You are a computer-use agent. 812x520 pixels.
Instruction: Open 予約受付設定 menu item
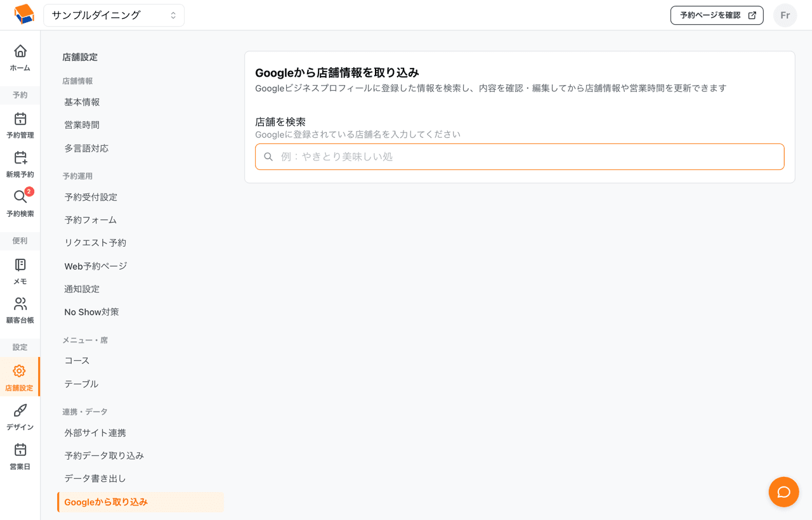[x=91, y=197]
